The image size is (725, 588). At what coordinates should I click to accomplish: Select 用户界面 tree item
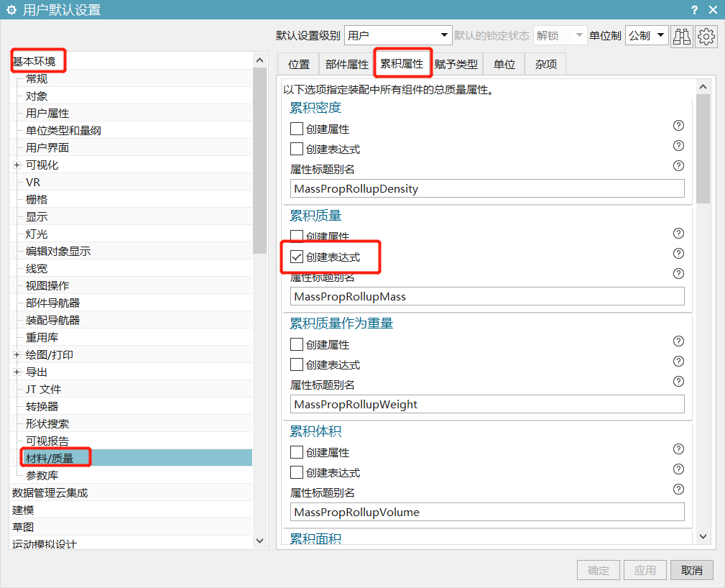pyautogui.click(x=47, y=147)
